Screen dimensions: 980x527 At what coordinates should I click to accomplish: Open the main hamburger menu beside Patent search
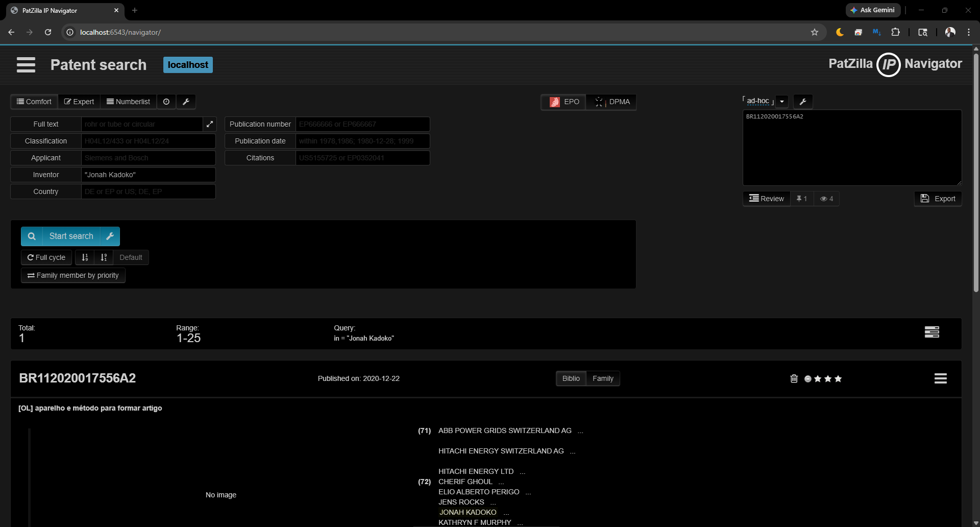tap(26, 65)
